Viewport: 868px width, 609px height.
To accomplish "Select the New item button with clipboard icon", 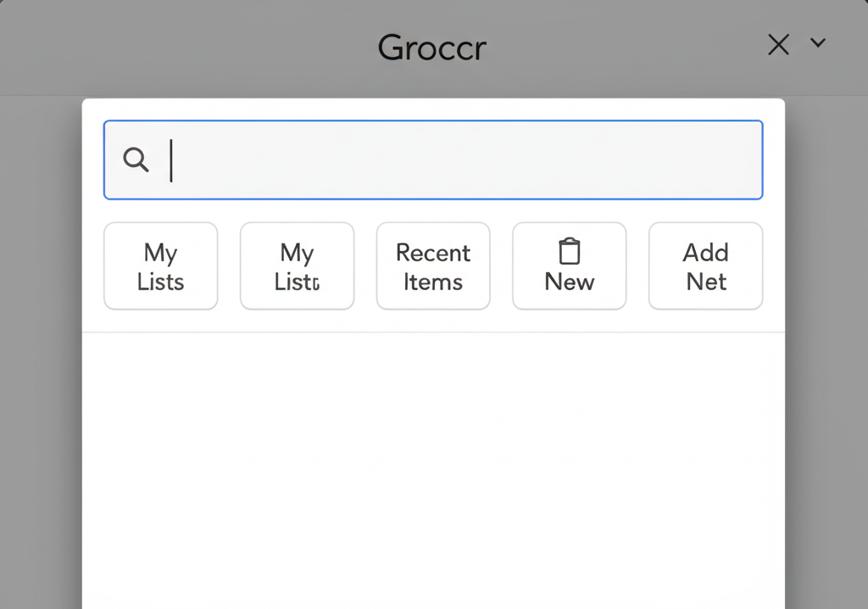I will [569, 265].
